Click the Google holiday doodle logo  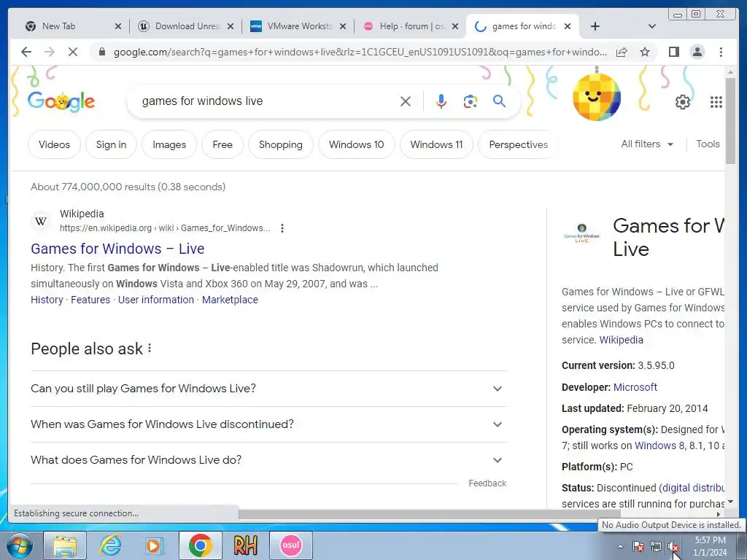tap(61, 101)
